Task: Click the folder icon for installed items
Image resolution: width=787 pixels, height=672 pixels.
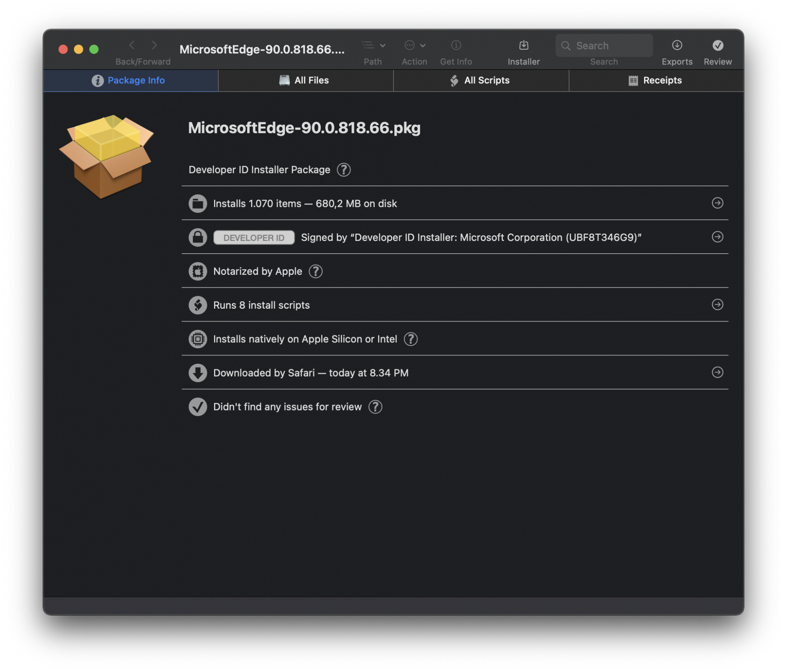Action: [x=198, y=204]
